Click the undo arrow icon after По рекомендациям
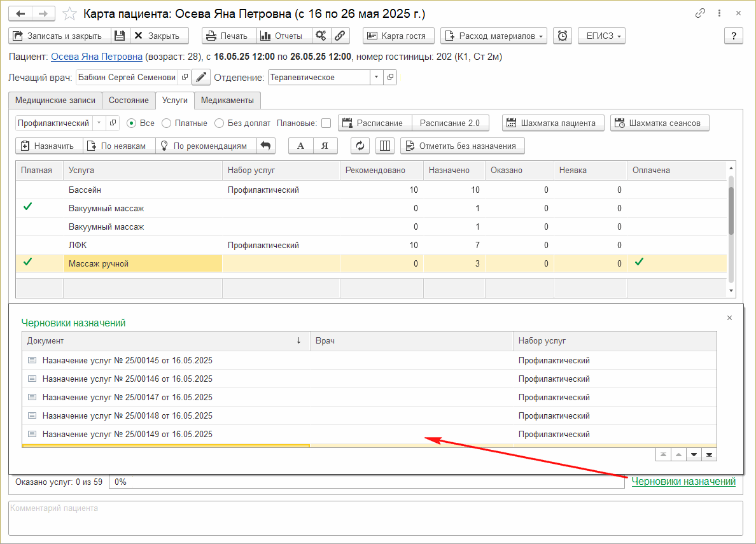Image resolution: width=756 pixels, height=544 pixels. point(266,146)
